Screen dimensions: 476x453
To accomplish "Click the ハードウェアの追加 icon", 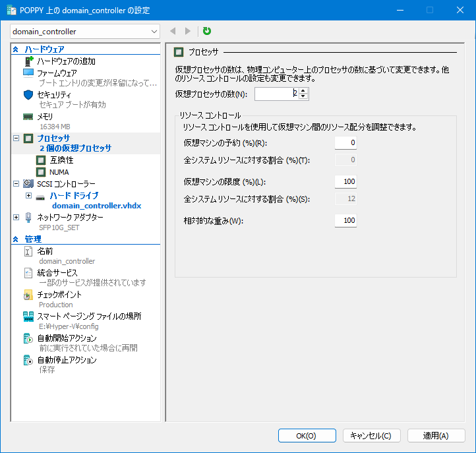I will point(28,61).
